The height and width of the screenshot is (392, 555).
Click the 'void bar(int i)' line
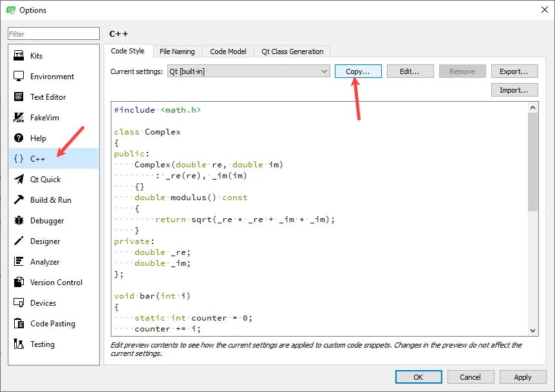click(152, 295)
